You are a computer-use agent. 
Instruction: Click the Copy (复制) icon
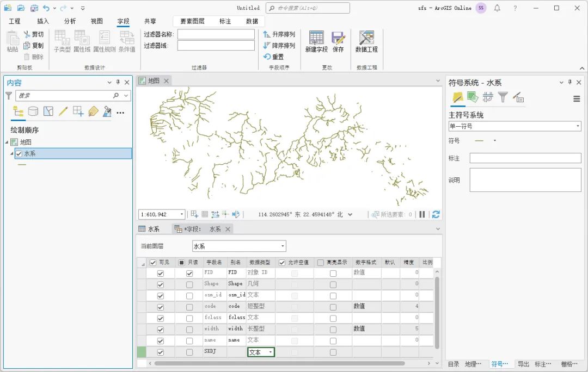tap(27, 45)
